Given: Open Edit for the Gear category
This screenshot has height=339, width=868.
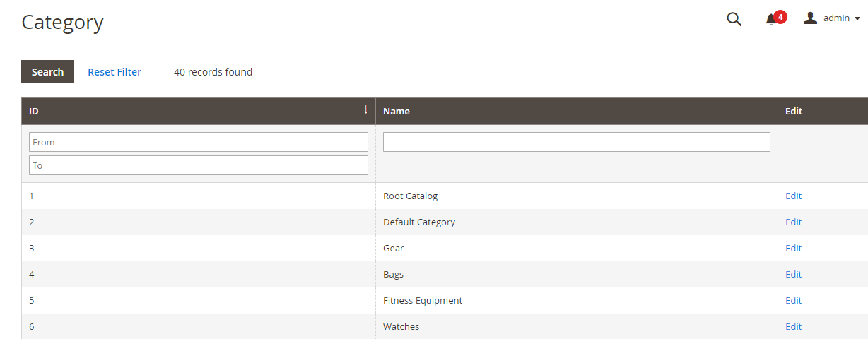Looking at the screenshot, I should pyautogui.click(x=793, y=248).
